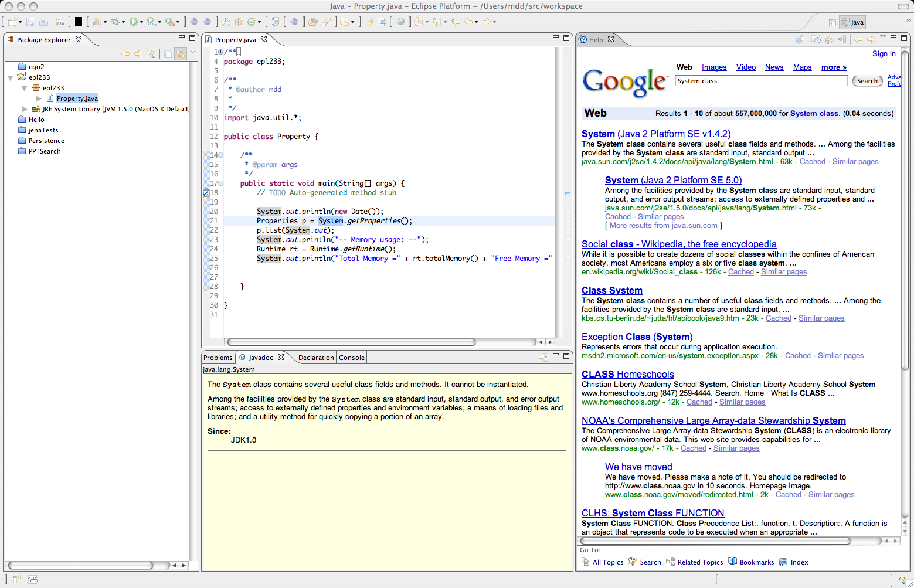Open the Social class Wikipedia result

coord(679,244)
